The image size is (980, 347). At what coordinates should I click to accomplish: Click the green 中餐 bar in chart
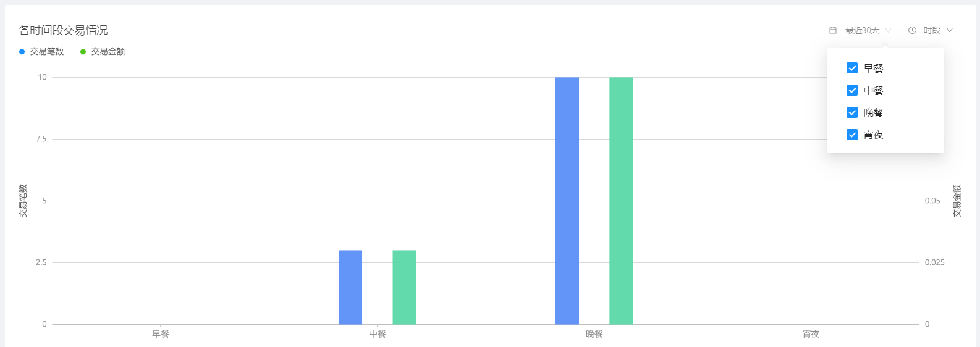click(404, 287)
